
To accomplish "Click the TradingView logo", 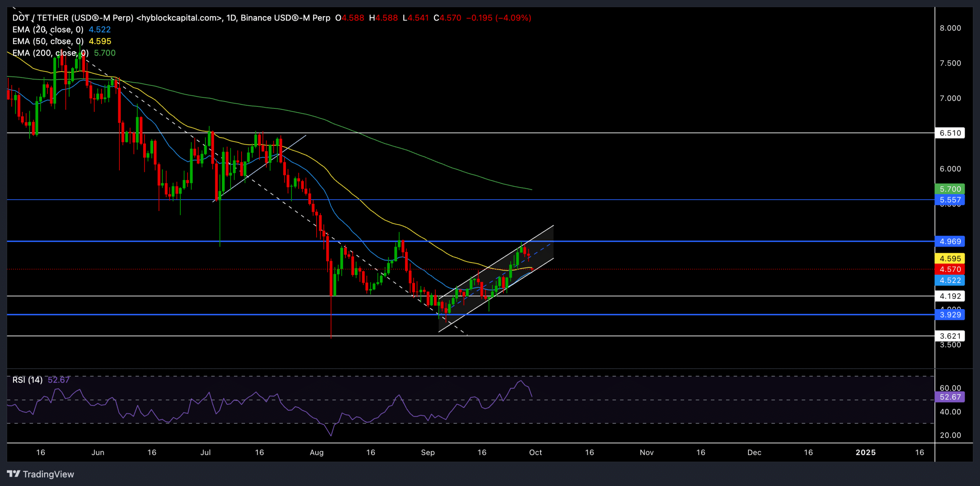I will click(41, 474).
